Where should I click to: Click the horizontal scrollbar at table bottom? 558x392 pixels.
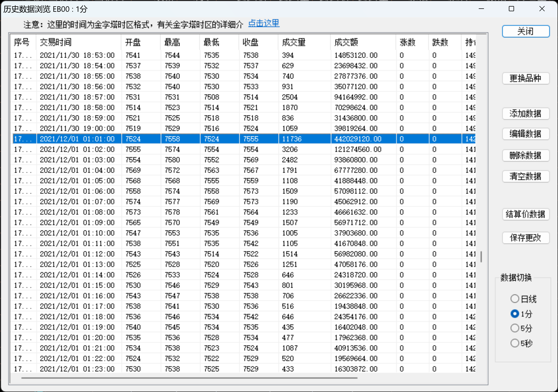point(189,378)
